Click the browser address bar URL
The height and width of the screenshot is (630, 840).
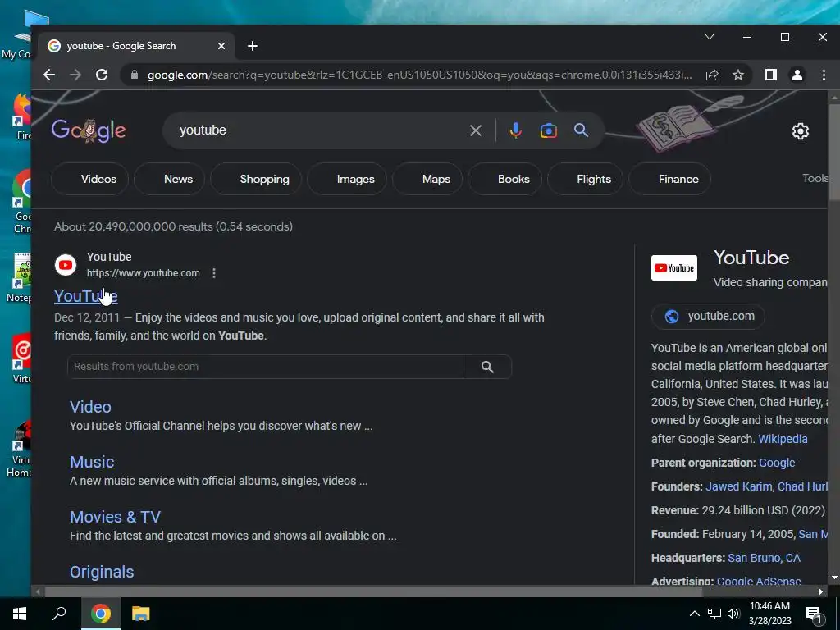point(419,75)
